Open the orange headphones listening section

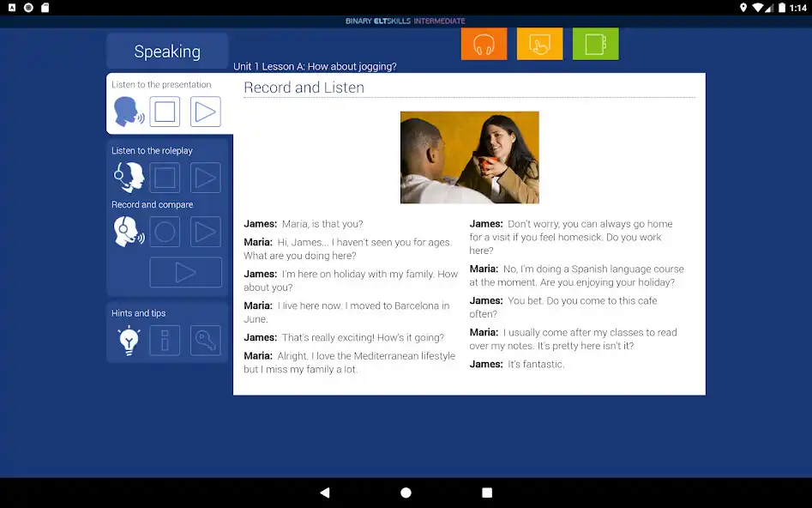[484, 45]
